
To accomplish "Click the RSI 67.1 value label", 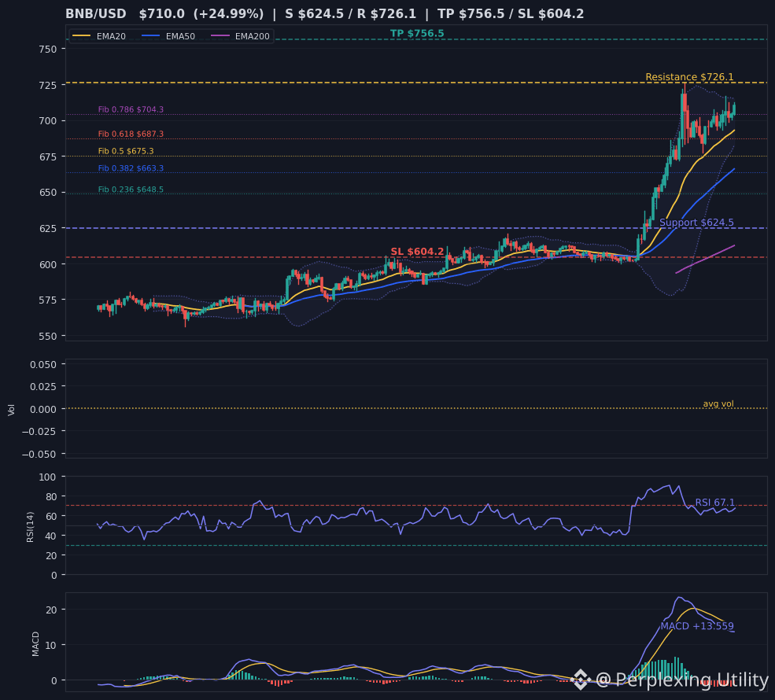I will click(x=714, y=503).
